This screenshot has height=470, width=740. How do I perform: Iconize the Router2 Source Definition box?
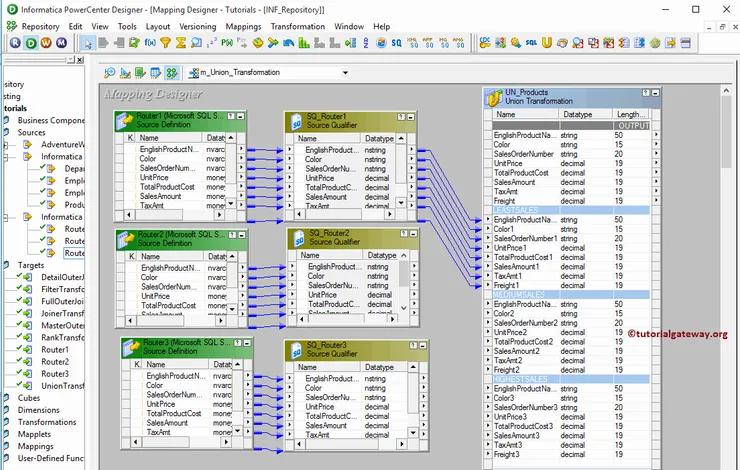[242, 235]
